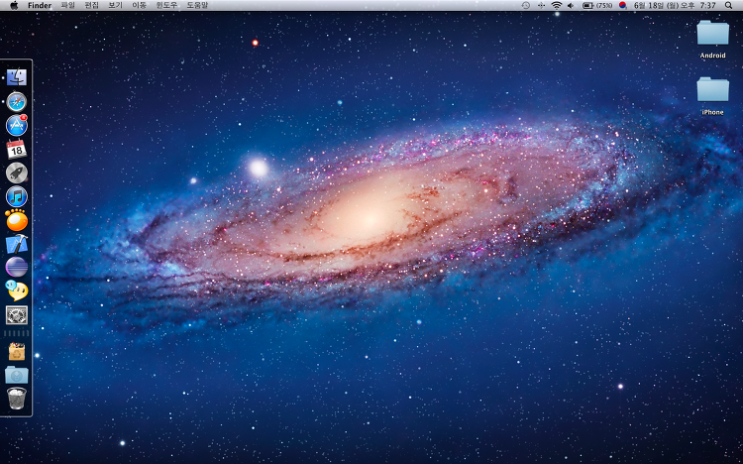The width and height of the screenshot is (743, 464).
Task: Launch Safari from the dock
Action: click(17, 101)
